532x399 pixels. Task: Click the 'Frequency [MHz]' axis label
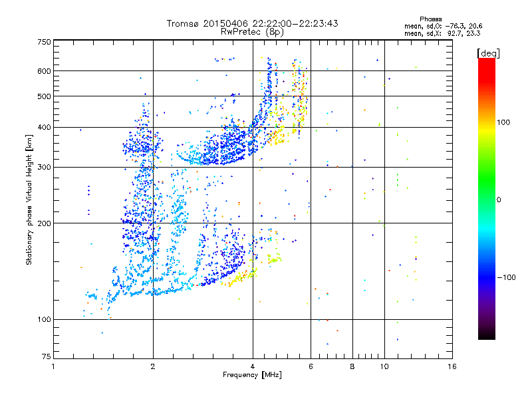tap(252, 375)
